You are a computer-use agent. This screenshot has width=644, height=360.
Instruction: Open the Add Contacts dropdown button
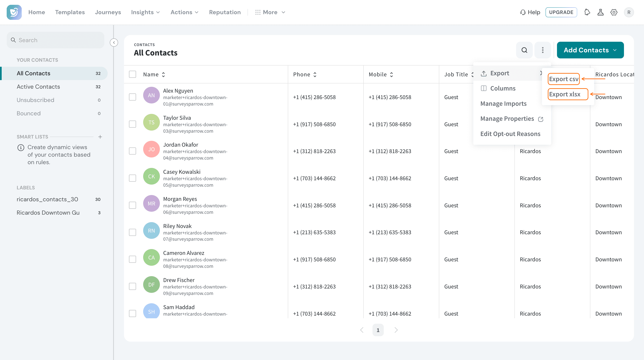(590, 50)
